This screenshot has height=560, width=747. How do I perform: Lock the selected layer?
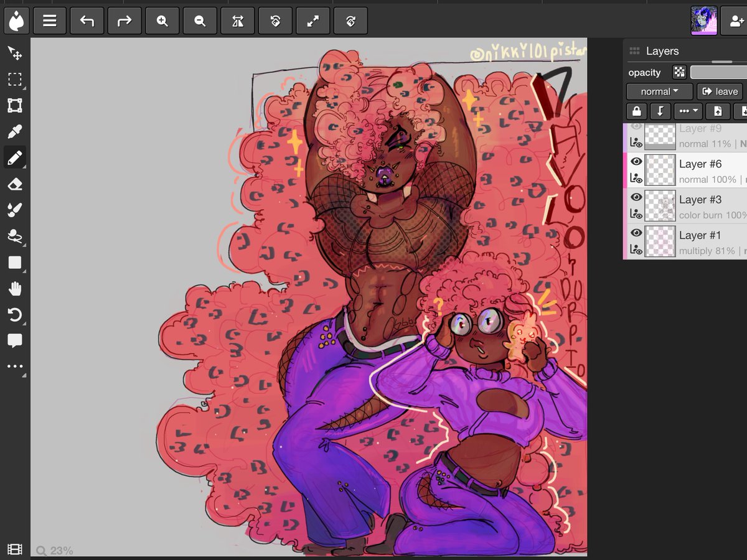(x=636, y=111)
